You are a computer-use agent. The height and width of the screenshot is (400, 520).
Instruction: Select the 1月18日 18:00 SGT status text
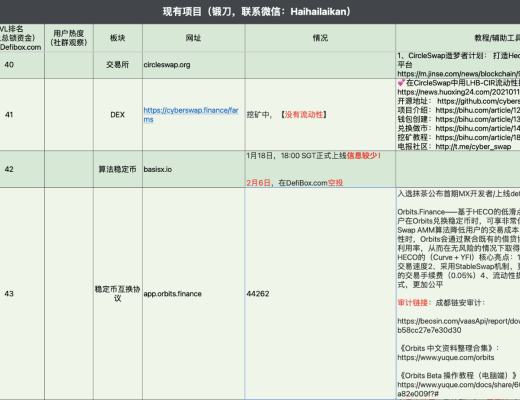(313, 156)
